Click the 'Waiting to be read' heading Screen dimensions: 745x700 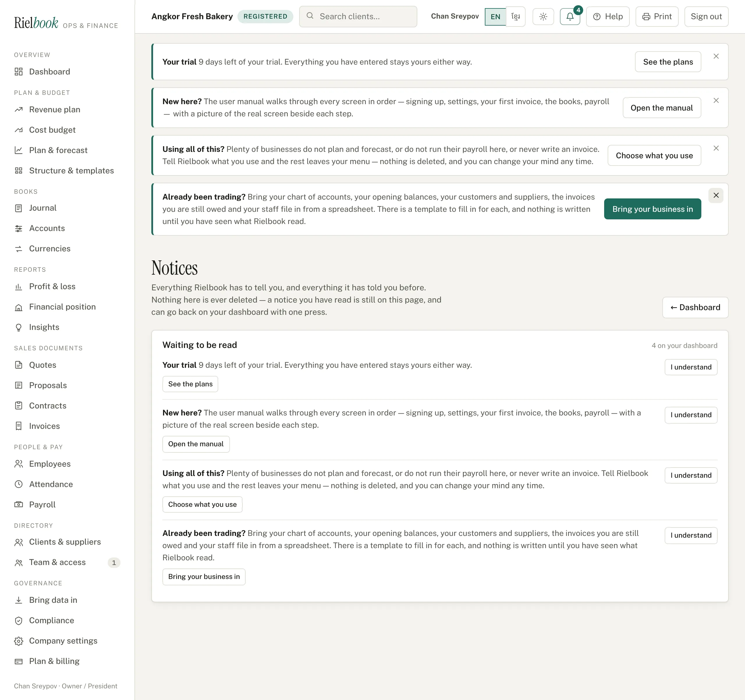tap(199, 345)
